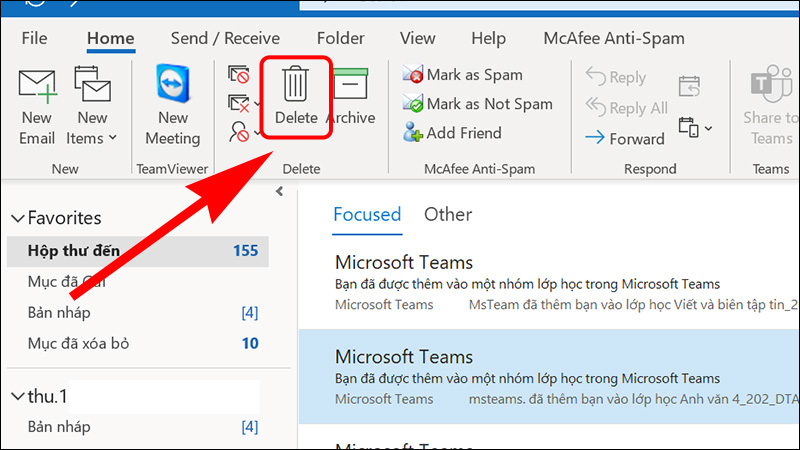This screenshot has width=800, height=450.
Task: Open Hộp thư đến inbox folder
Action: (x=138, y=251)
